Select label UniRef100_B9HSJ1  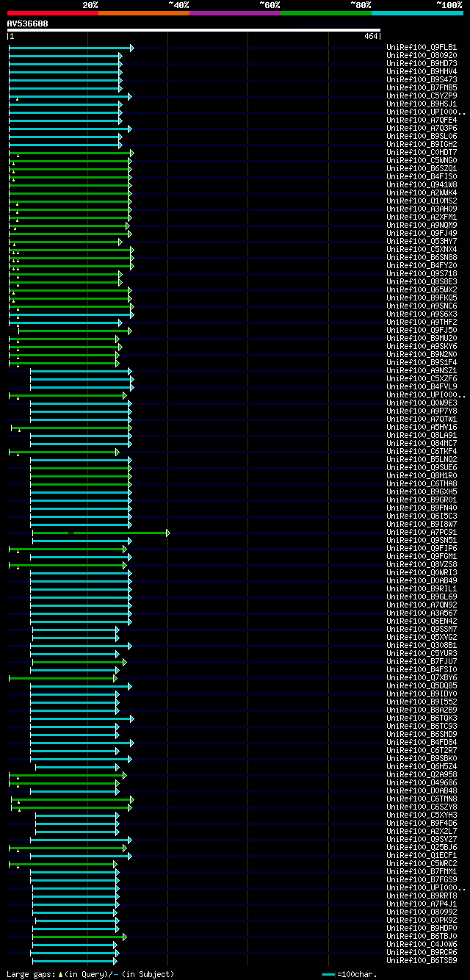point(422,104)
